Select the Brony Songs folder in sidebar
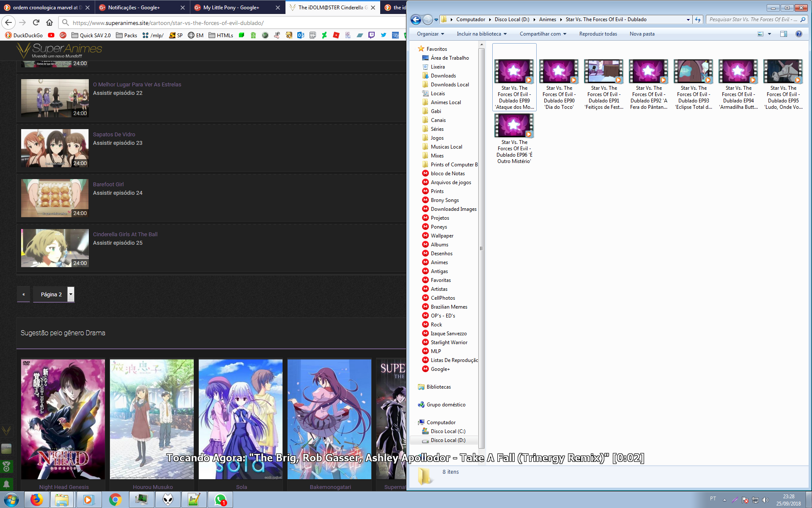Image resolution: width=812 pixels, height=508 pixels. tap(444, 200)
